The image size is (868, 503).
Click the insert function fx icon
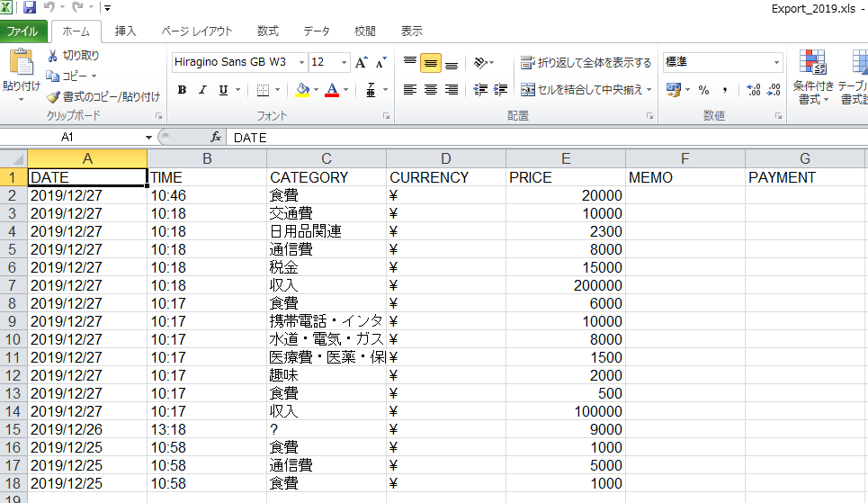[216, 138]
